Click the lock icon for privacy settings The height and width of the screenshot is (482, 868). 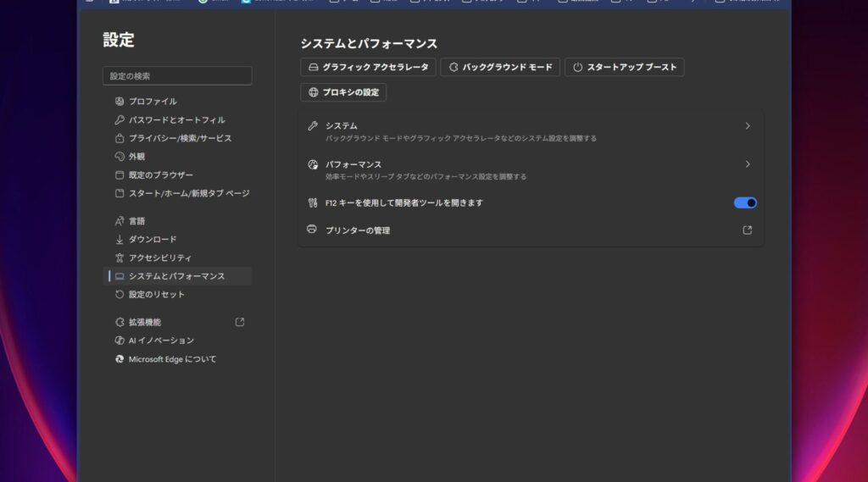point(120,138)
